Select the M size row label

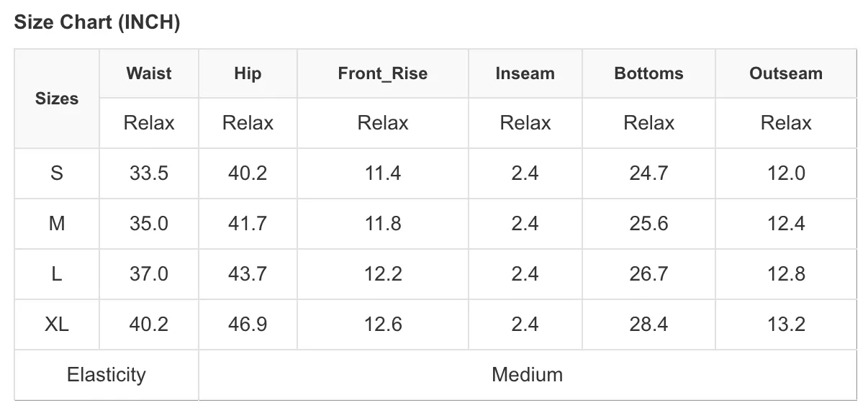click(57, 224)
